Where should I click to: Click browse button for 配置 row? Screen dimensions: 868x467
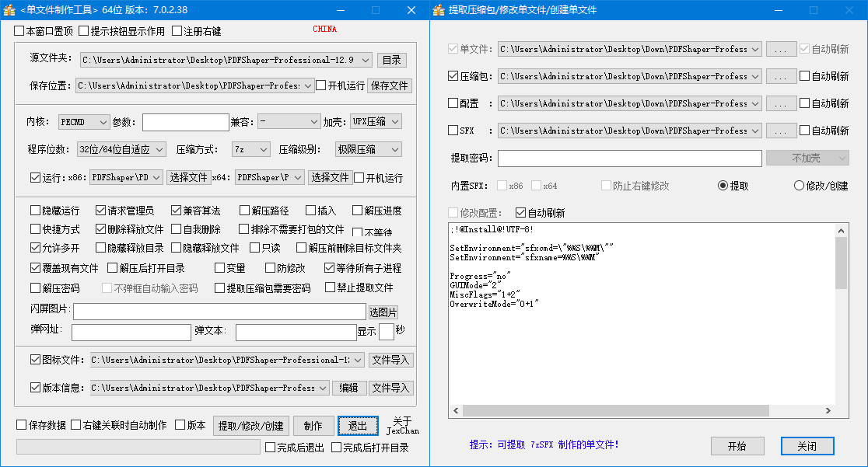[x=781, y=103]
